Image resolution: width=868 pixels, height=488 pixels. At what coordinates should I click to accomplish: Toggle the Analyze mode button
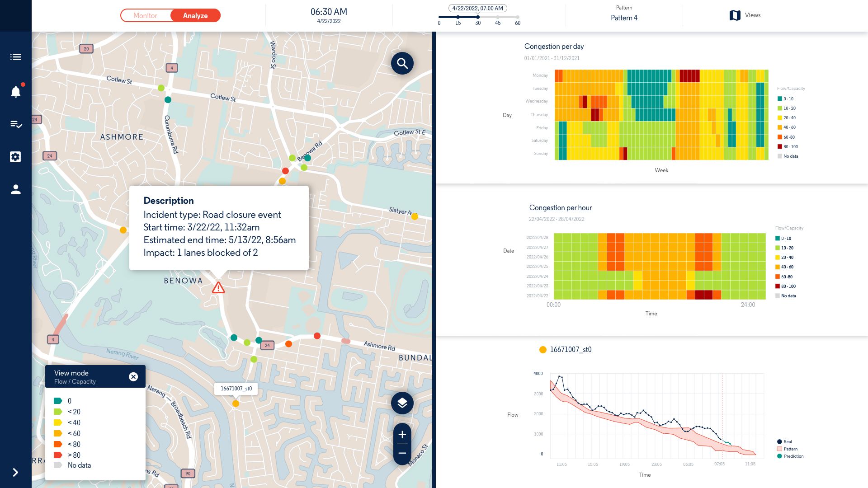point(195,15)
